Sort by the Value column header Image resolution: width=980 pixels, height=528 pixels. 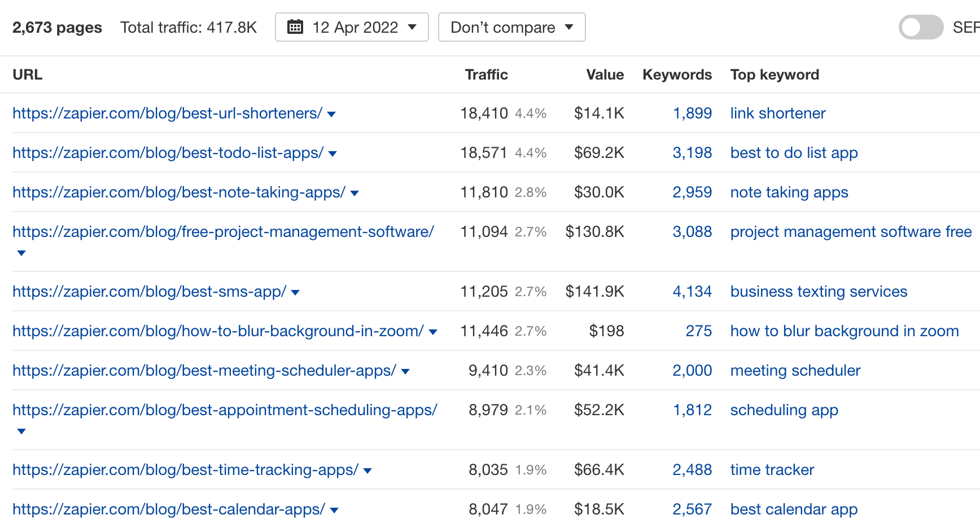coord(605,74)
